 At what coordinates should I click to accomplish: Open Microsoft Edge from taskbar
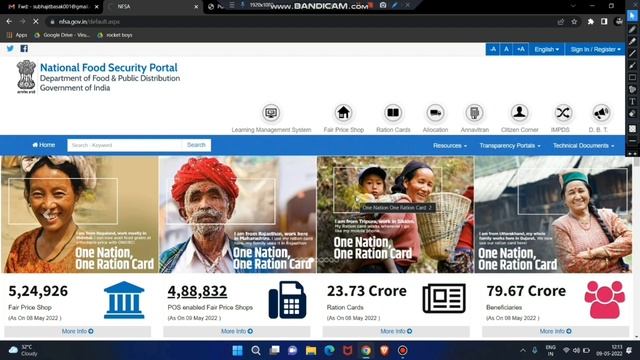[x=329, y=350]
